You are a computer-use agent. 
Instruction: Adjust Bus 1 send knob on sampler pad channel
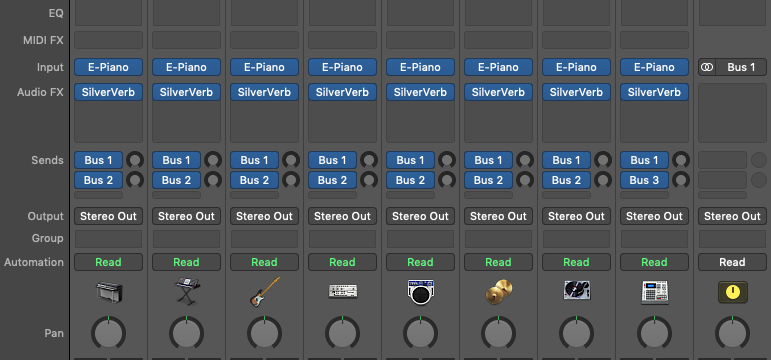(681, 160)
